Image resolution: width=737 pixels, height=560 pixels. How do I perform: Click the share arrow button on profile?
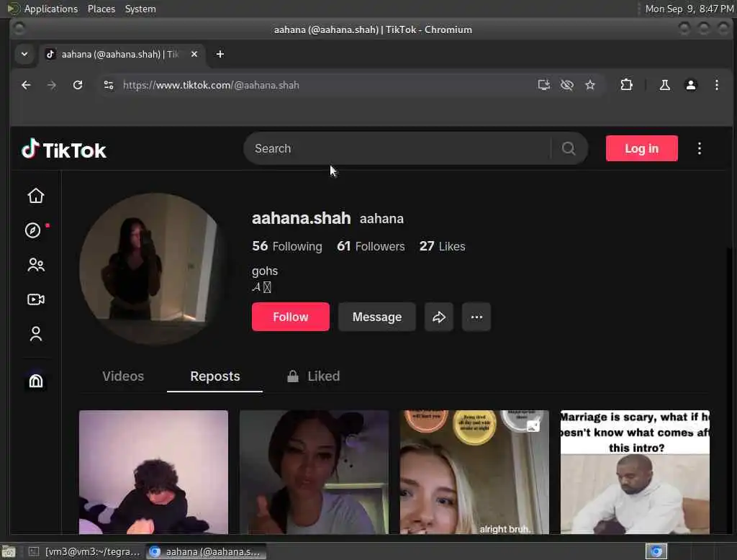(438, 317)
